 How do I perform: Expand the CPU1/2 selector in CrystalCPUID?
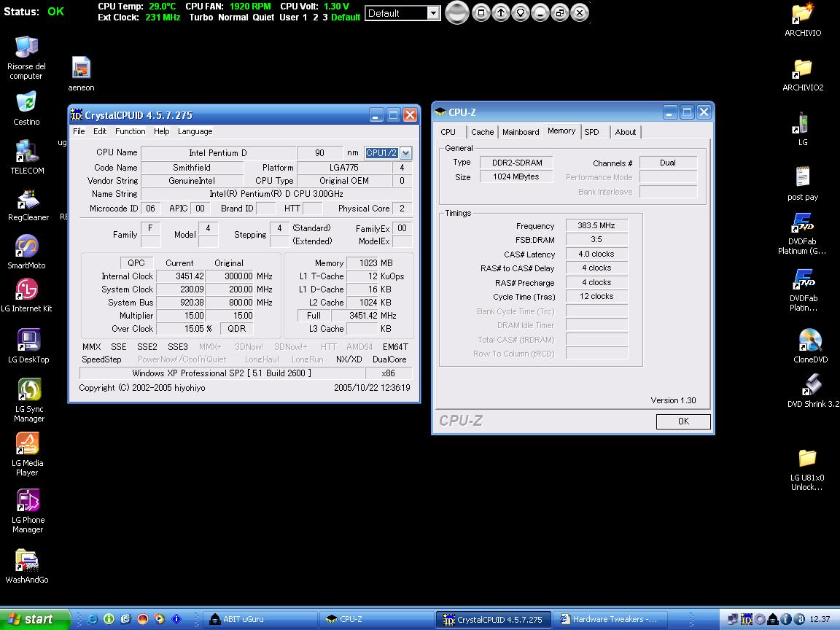pyautogui.click(x=405, y=153)
